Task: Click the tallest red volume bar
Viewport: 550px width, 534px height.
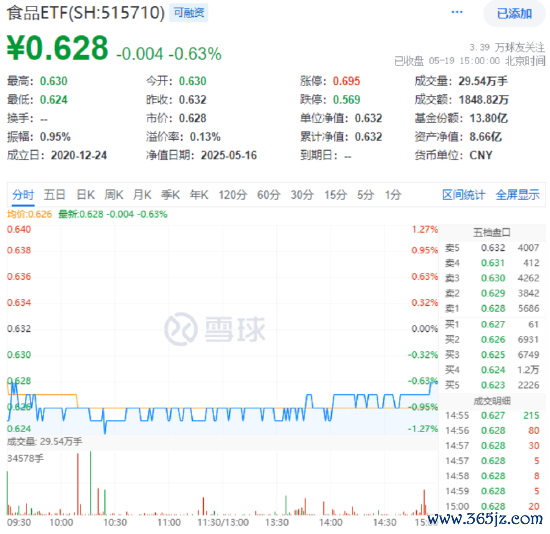Action: 78,484
